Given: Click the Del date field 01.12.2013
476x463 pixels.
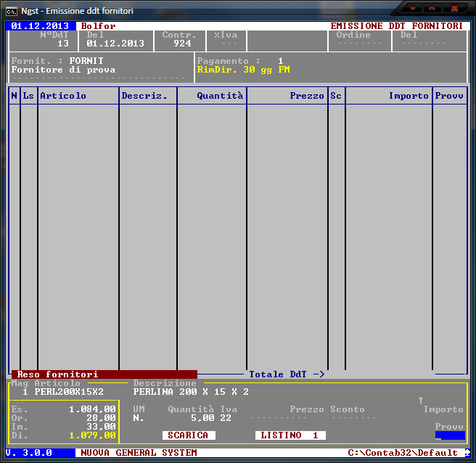Looking at the screenshot, I should pyautogui.click(x=115, y=44).
